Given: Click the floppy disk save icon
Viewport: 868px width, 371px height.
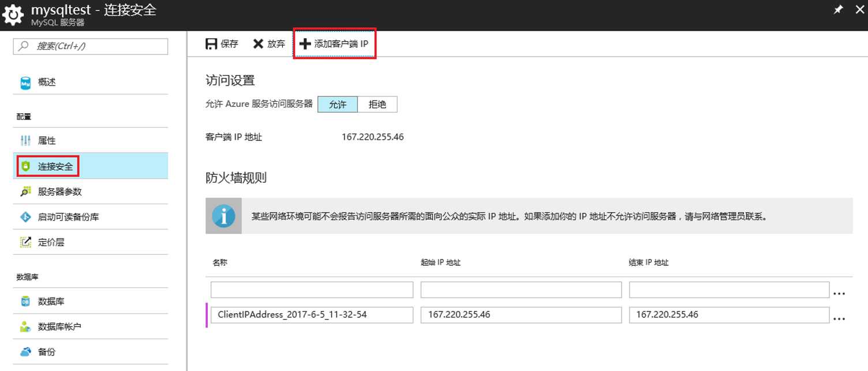Looking at the screenshot, I should coord(211,44).
